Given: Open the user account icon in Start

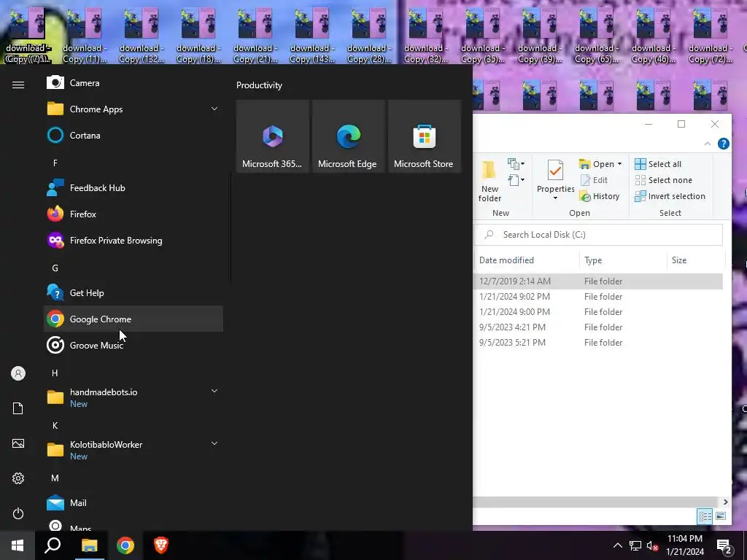Looking at the screenshot, I should point(18,373).
